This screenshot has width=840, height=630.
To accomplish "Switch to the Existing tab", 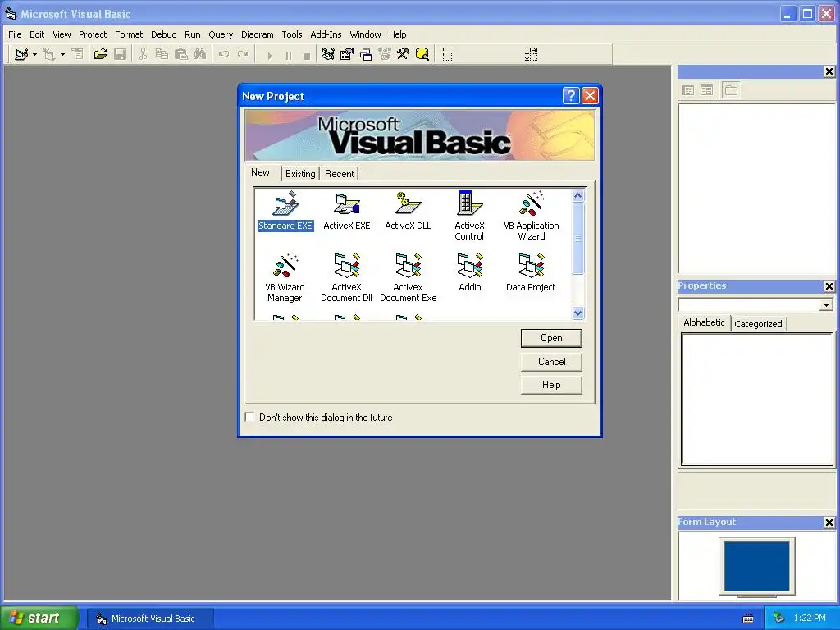I will (300, 174).
